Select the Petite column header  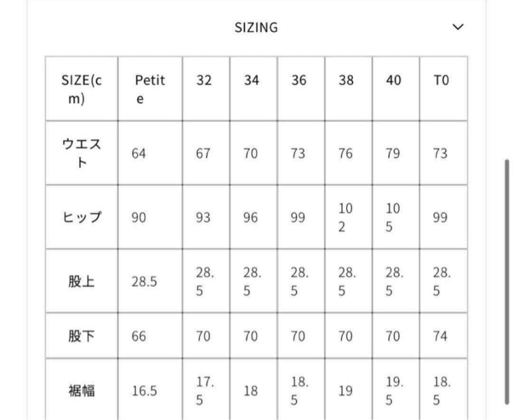coord(149,89)
